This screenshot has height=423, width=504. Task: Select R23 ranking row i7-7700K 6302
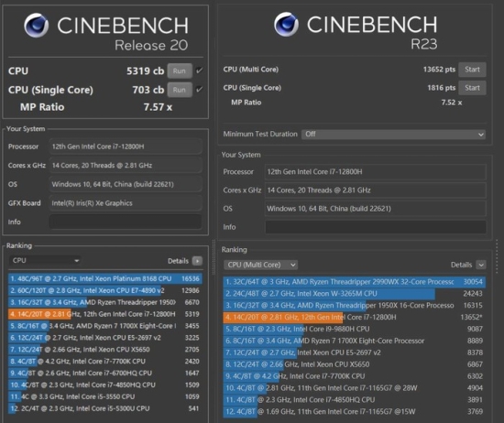click(x=355, y=376)
